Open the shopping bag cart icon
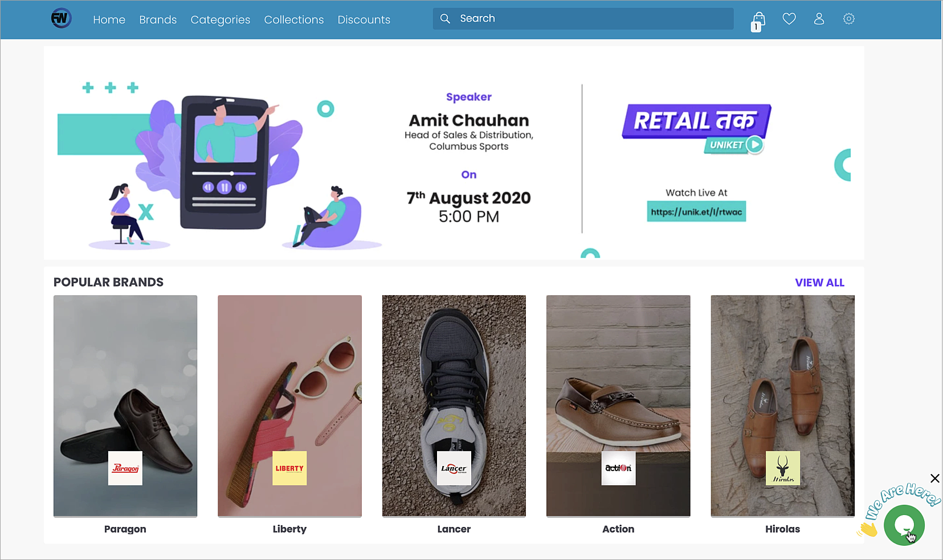 (758, 21)
